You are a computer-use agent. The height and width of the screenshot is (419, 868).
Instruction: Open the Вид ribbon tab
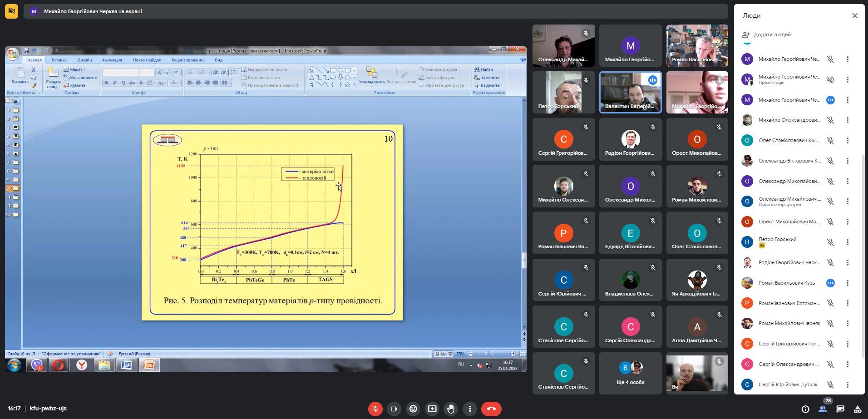219,60
